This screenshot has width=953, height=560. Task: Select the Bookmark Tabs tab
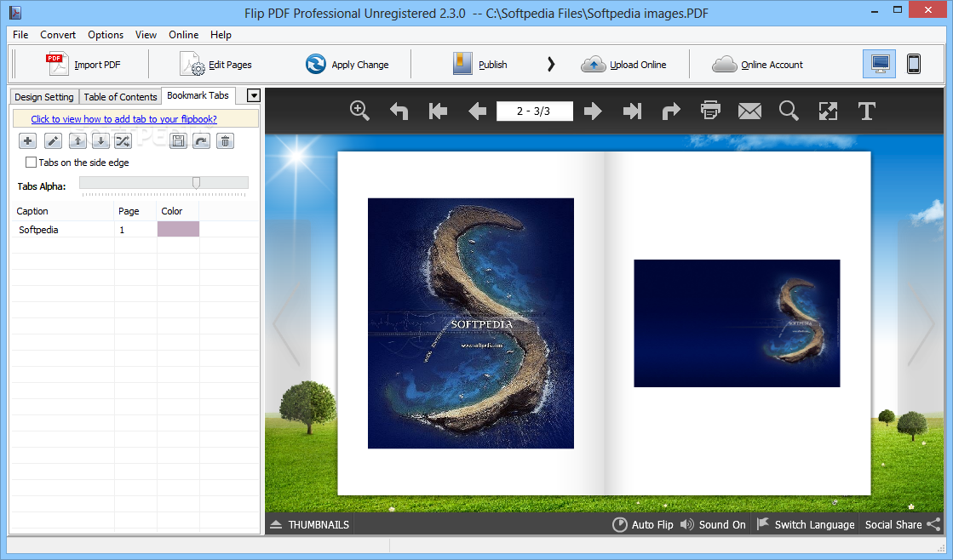tap(198, 95)
